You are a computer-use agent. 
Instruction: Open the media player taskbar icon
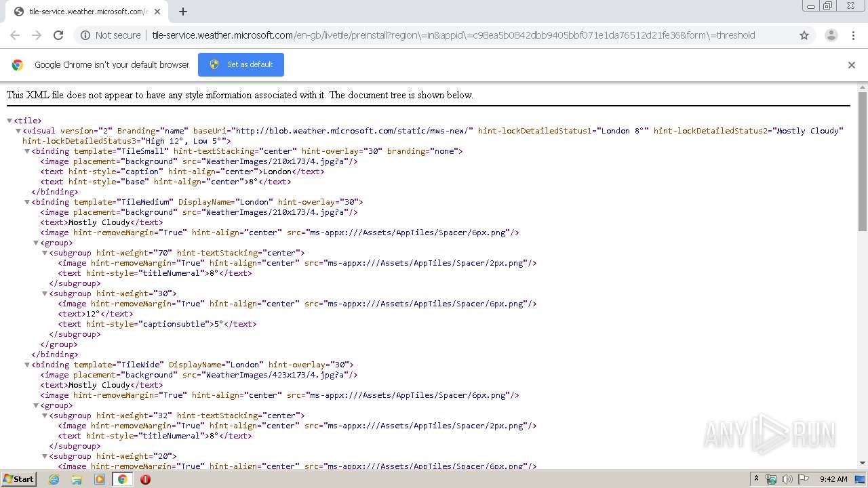(99, 479)
